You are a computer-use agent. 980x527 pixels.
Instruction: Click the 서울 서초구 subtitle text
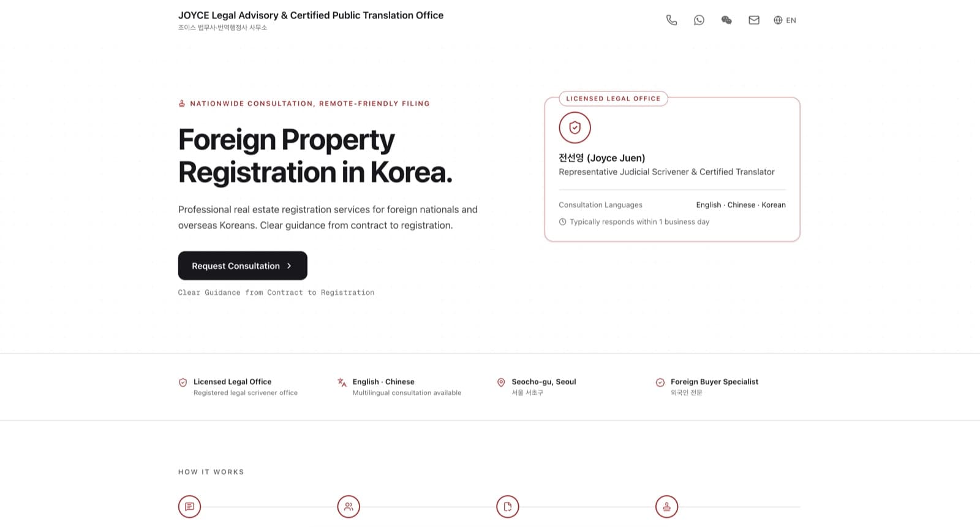coord(527,393)
